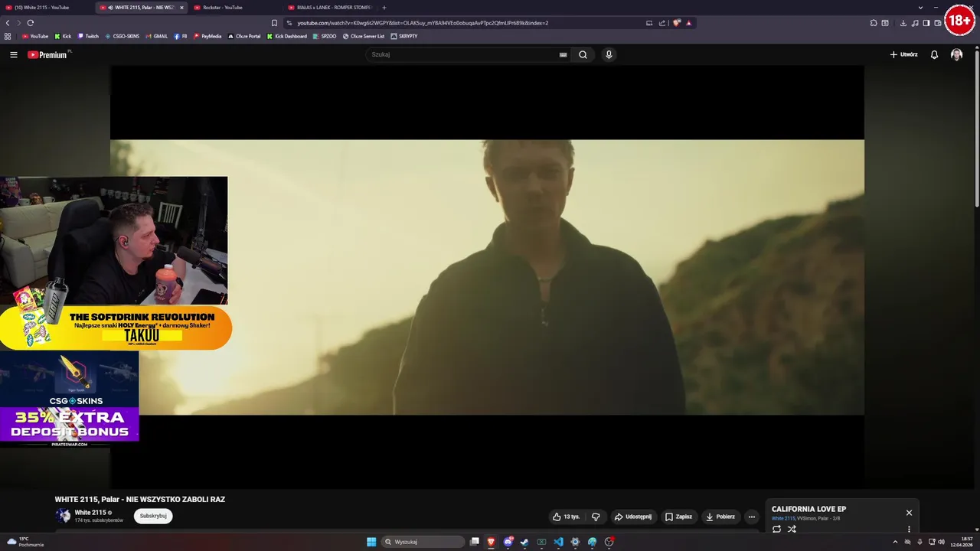
Task: Open Brave Rewards triangle icon
Action: click(x=688, y=23)
